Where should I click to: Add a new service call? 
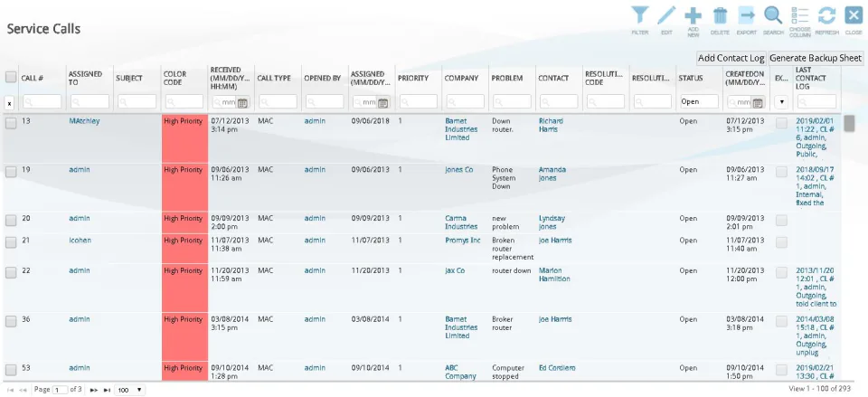pos(693,21)
